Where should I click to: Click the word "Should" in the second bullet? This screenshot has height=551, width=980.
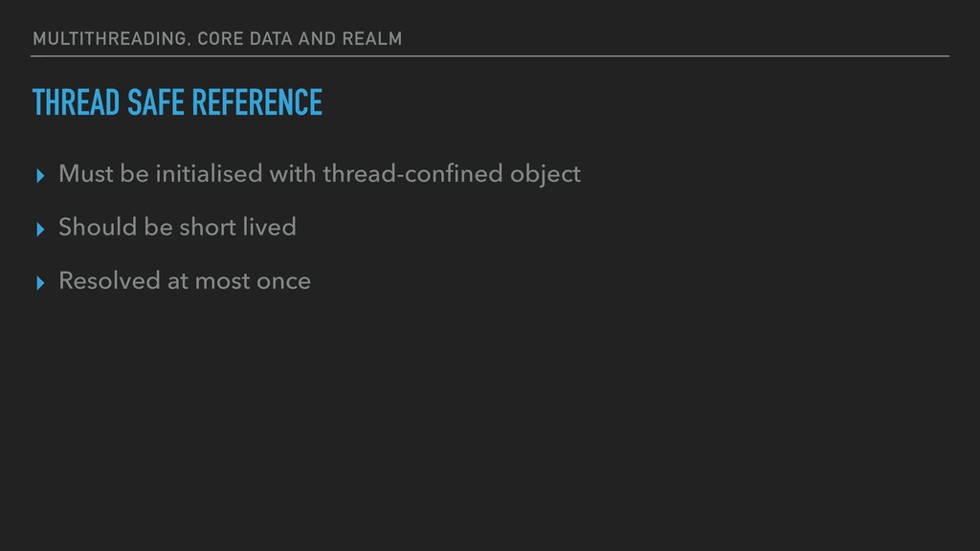point(98,227)
